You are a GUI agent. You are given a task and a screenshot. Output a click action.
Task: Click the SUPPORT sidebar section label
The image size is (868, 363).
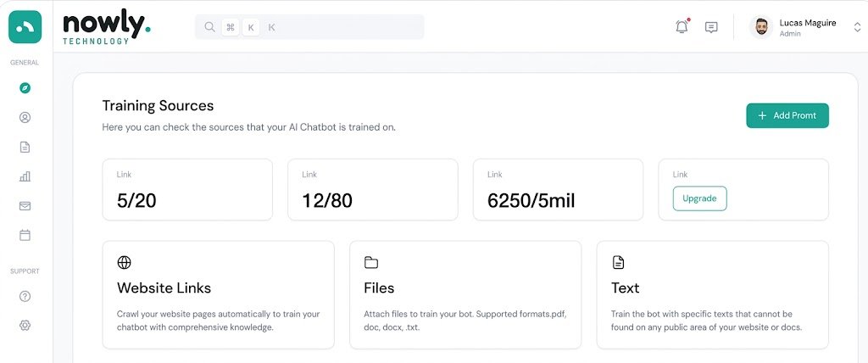25,271
